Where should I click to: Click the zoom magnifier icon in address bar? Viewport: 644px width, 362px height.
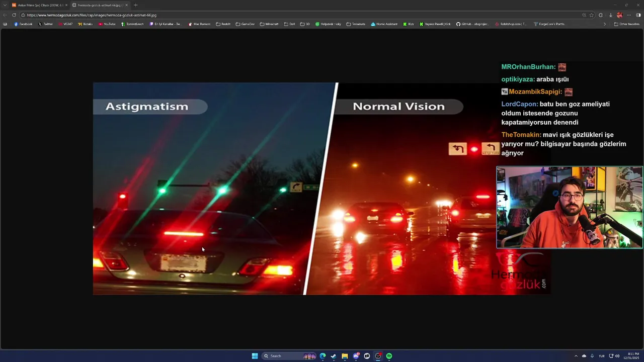click(584, 15)
